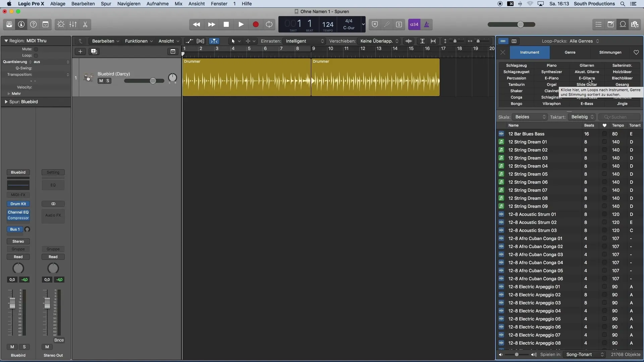Open the Skala Beides dropdown

530,117
